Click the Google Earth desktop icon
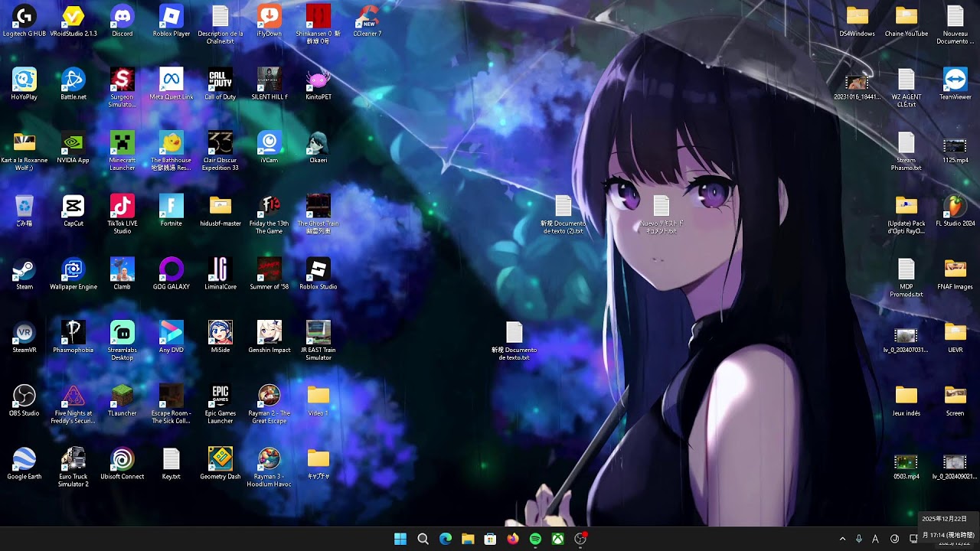 tap(24, 464)
